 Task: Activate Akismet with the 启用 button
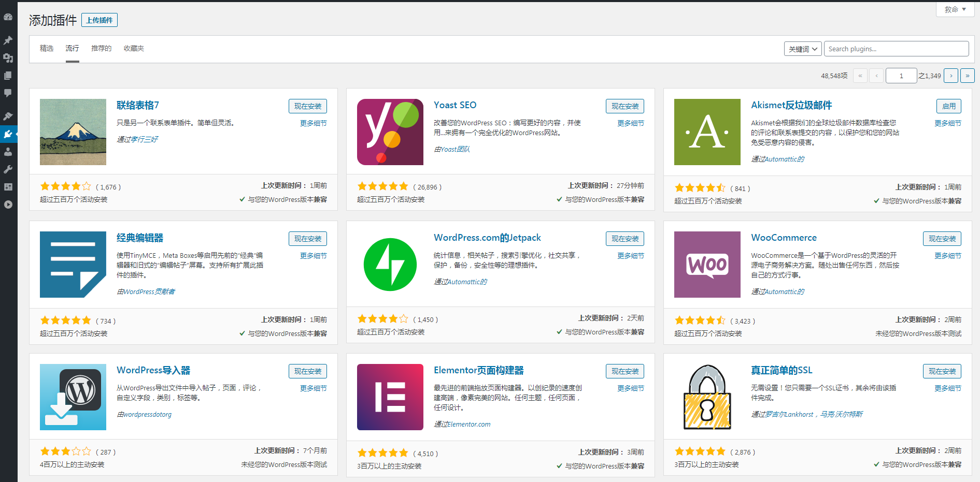[949, 106]
